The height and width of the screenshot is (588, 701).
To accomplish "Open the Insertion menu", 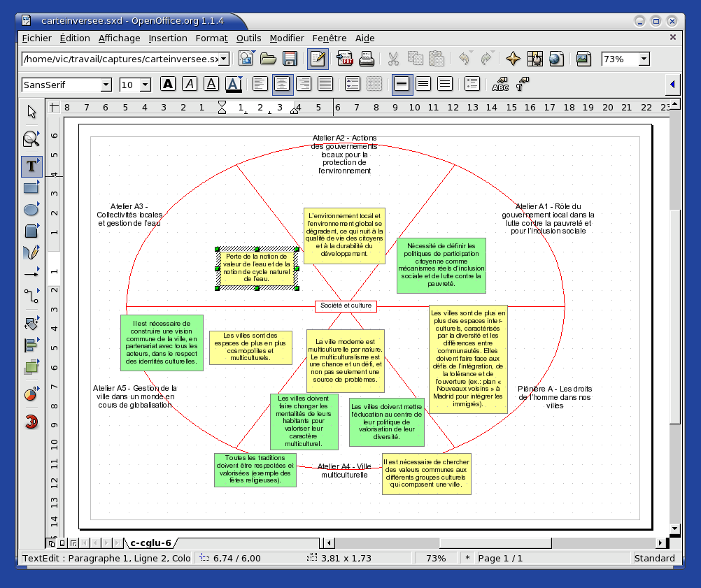I will pos(168,38).
